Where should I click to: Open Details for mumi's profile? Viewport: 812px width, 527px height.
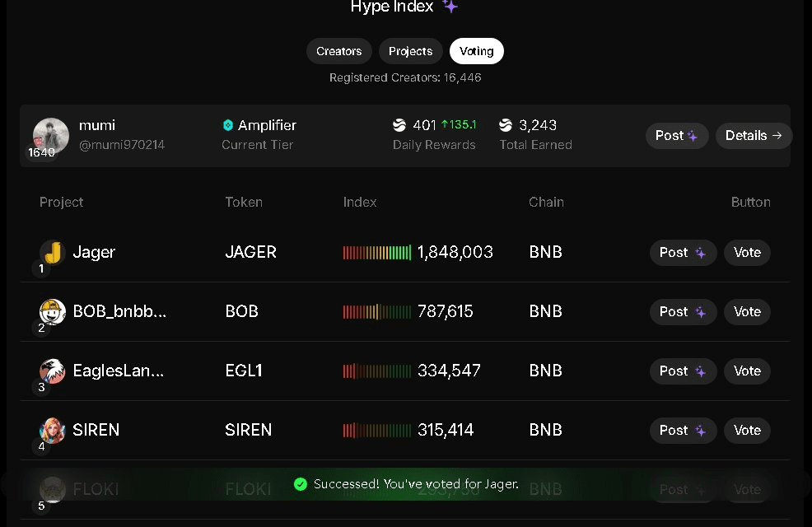[754, 136]
